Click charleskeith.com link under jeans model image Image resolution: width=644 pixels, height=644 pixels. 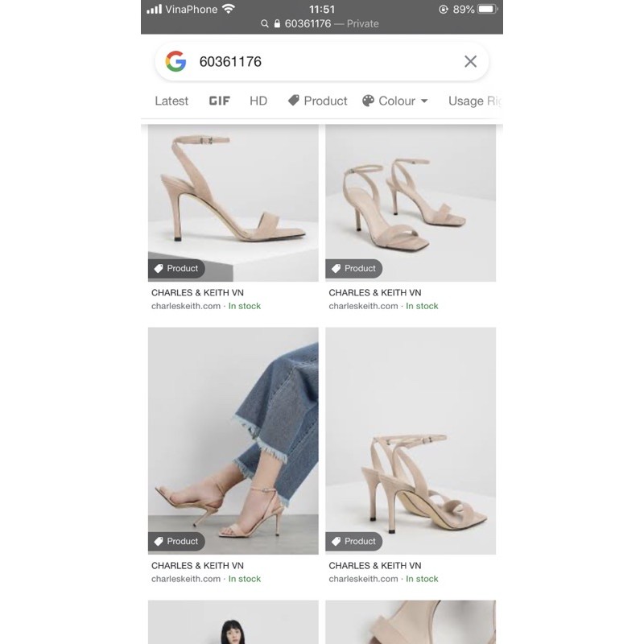pyautogui.click(x=186, y=579)
